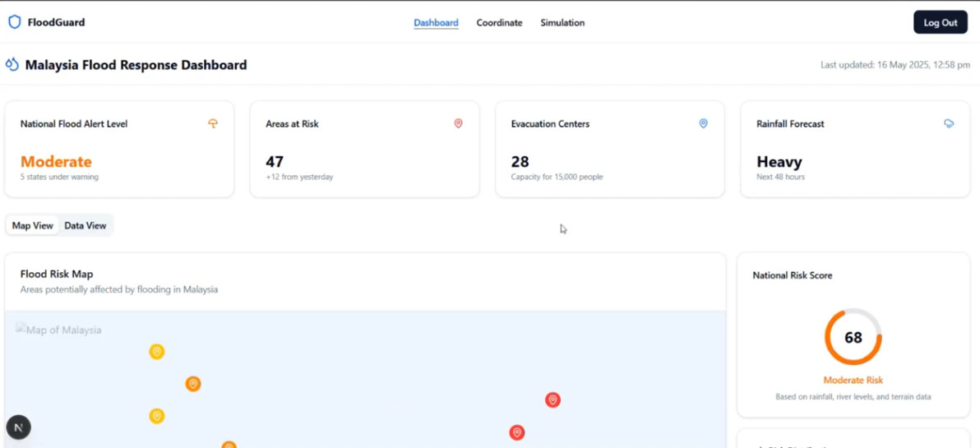Click Areas potentially affected by flooding subtitle
The image size is (980, 448).
pyautogui.click(x=118, y=290)
